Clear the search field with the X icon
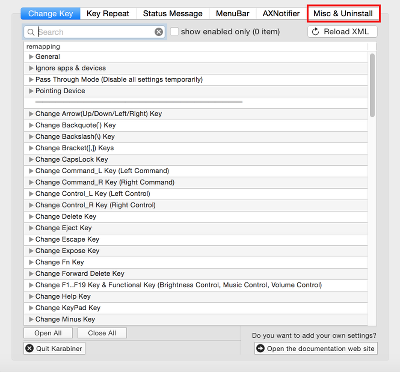Viewport: 400px width, 372px height. point(159,32)
